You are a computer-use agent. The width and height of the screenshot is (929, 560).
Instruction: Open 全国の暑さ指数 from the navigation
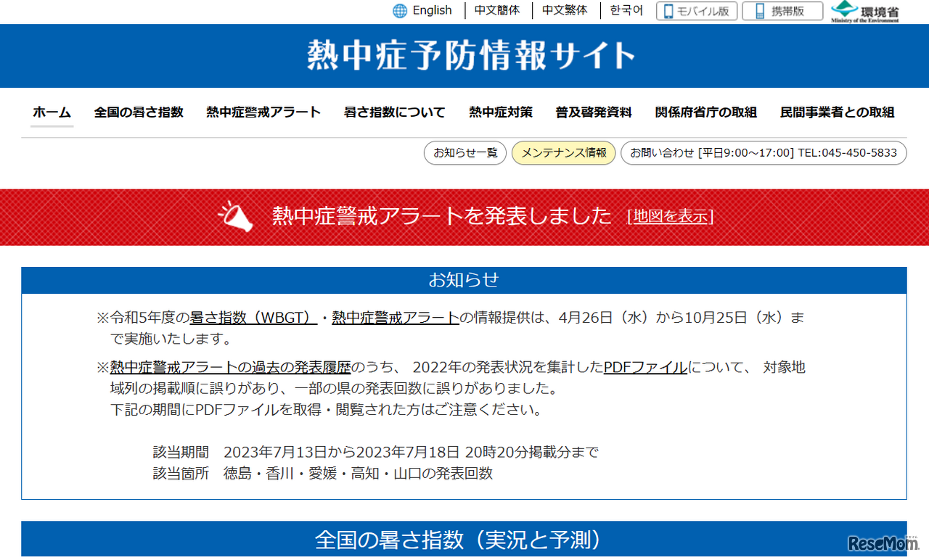tap(139, 112)
